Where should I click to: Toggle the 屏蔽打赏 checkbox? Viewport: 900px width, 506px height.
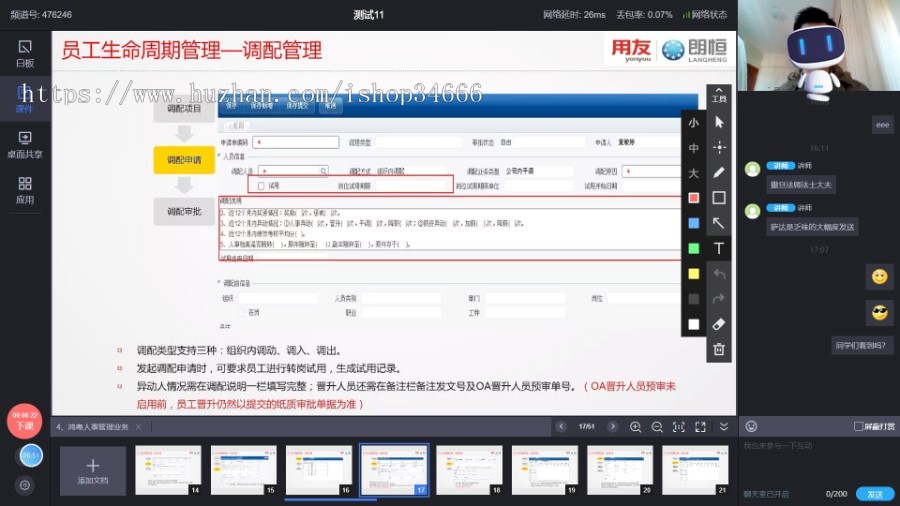pyautogui.click(x=859, y=426)
